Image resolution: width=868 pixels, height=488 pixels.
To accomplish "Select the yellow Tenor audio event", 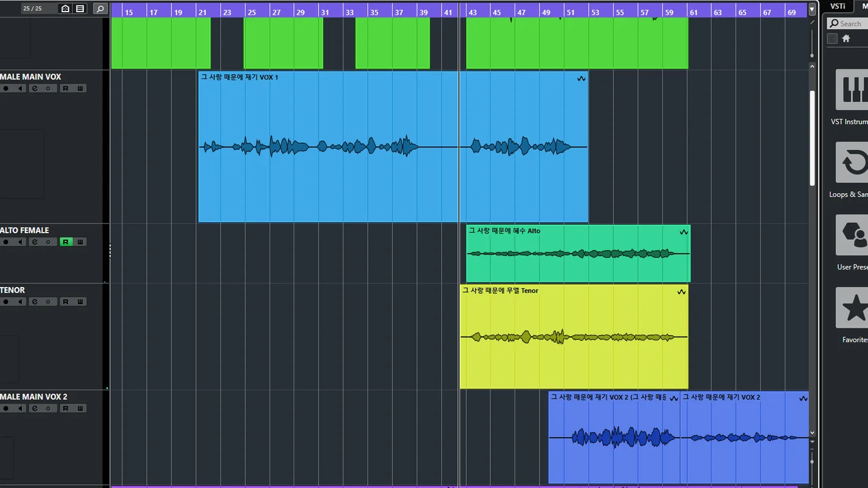I will point(574,337).
